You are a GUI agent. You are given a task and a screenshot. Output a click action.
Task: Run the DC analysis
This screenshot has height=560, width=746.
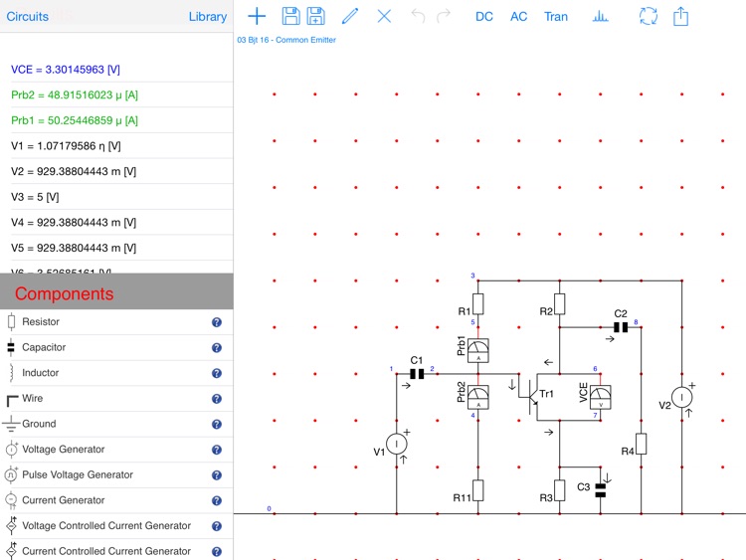[483, 17]
